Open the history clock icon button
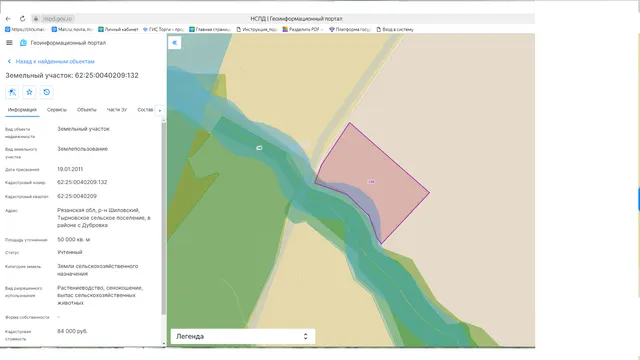Image resolution: width=640 pixels, height=360 pixels. (47, 92)
